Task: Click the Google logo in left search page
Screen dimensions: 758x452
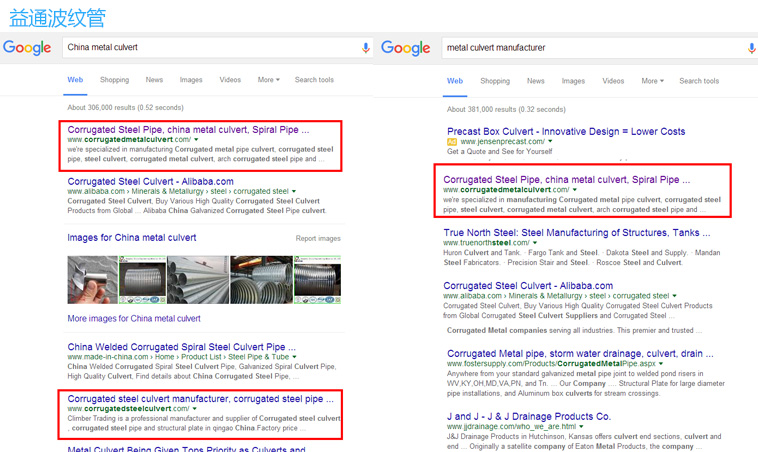Action: pyautogui.click(x=27, y=47)
